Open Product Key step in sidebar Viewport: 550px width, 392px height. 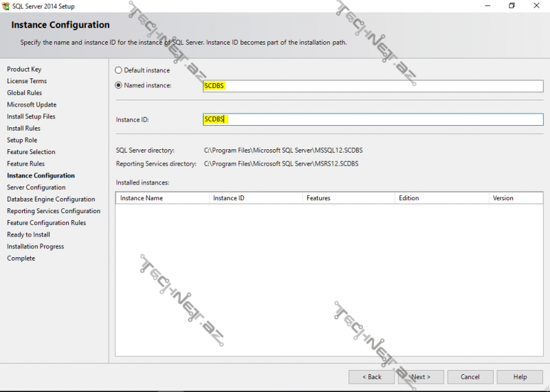coord(24,69)
